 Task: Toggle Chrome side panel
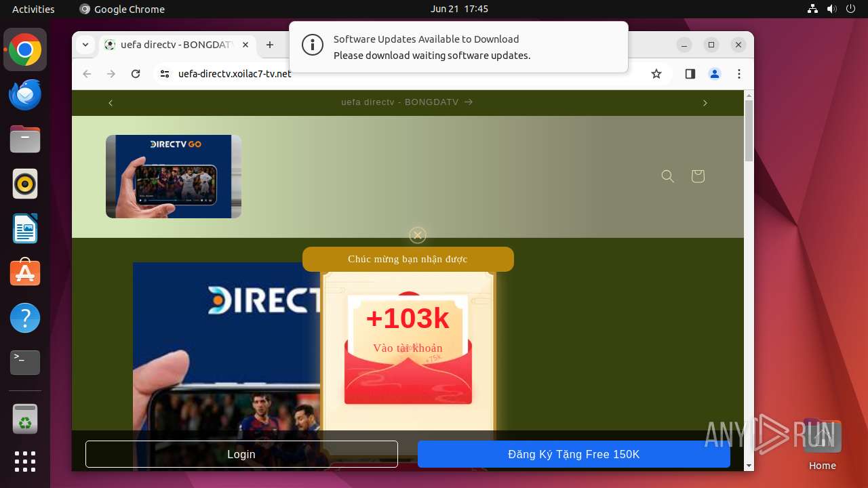tap(690, 74)
